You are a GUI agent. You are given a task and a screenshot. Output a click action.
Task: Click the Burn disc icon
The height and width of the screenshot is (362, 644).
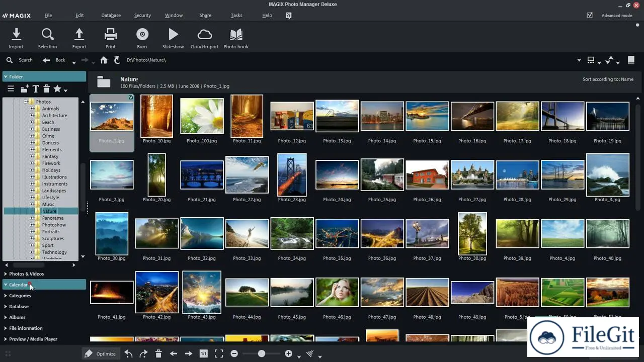coord(142,35)
